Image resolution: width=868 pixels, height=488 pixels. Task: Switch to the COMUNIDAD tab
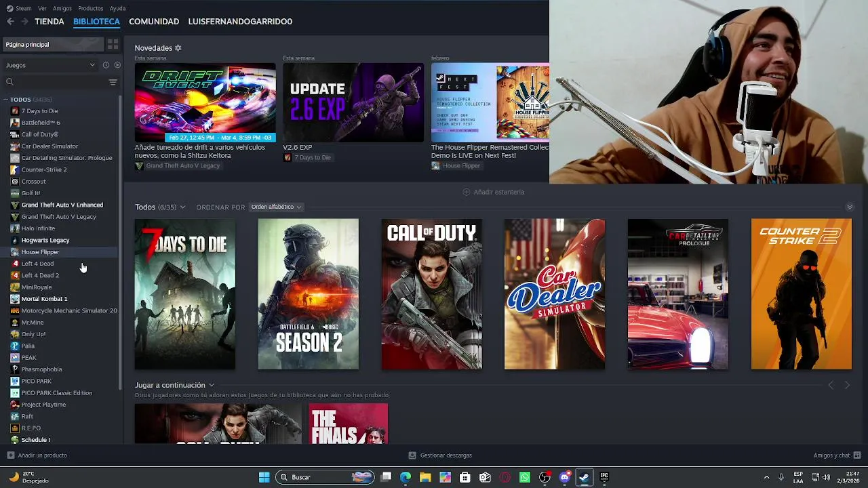tap(154, 22)
